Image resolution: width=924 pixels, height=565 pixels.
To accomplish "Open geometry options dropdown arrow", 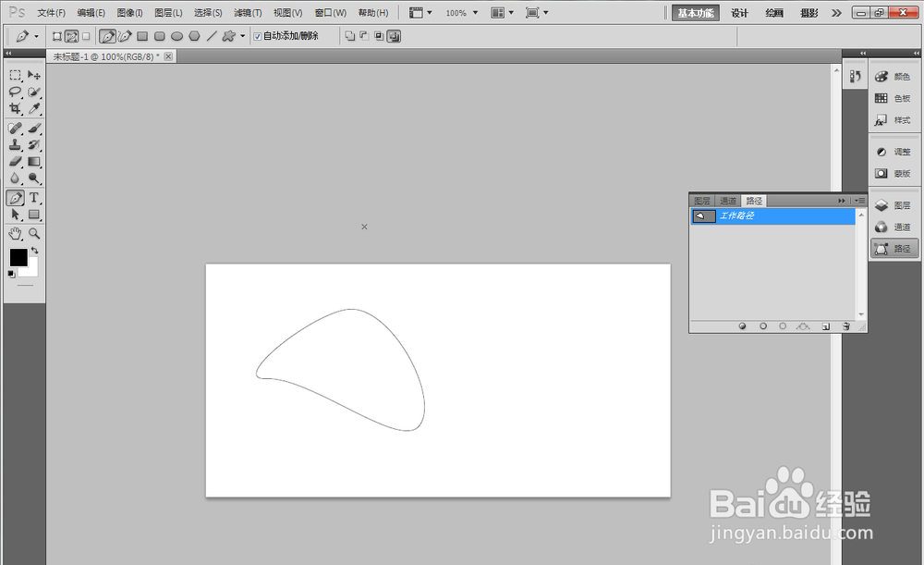I will [x=243, y=37].
